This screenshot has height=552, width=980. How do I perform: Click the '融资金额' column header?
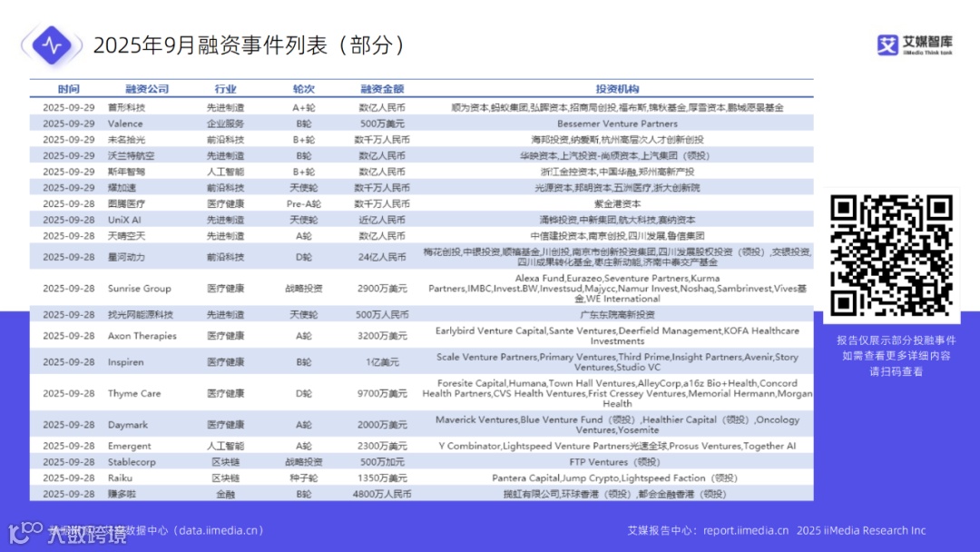pos(382,89)
